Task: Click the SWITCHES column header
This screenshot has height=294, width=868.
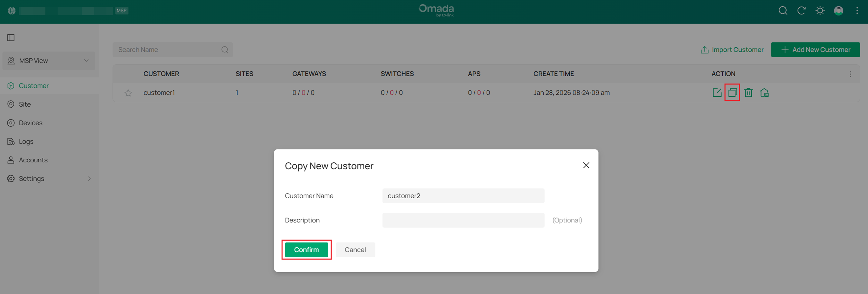Action: 397,74
